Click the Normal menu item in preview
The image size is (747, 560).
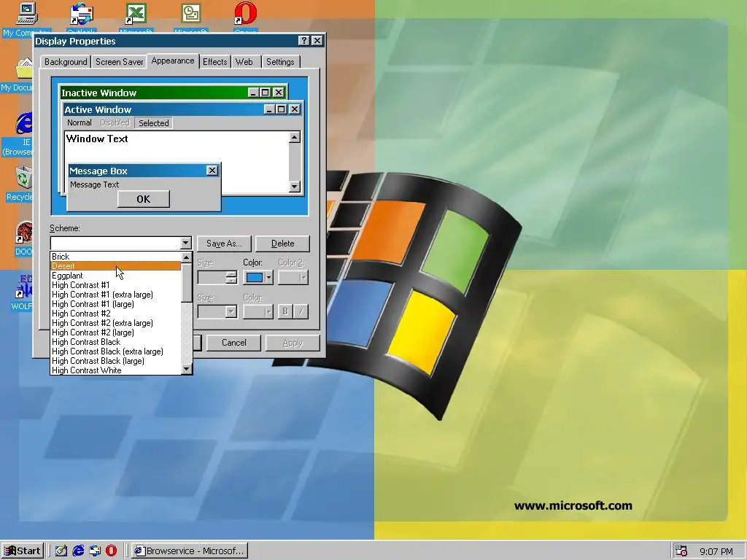click(x=79, y=122)
